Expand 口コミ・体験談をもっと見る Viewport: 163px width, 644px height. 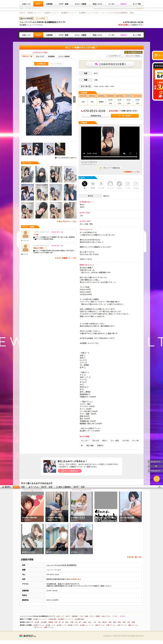[66, 258]
